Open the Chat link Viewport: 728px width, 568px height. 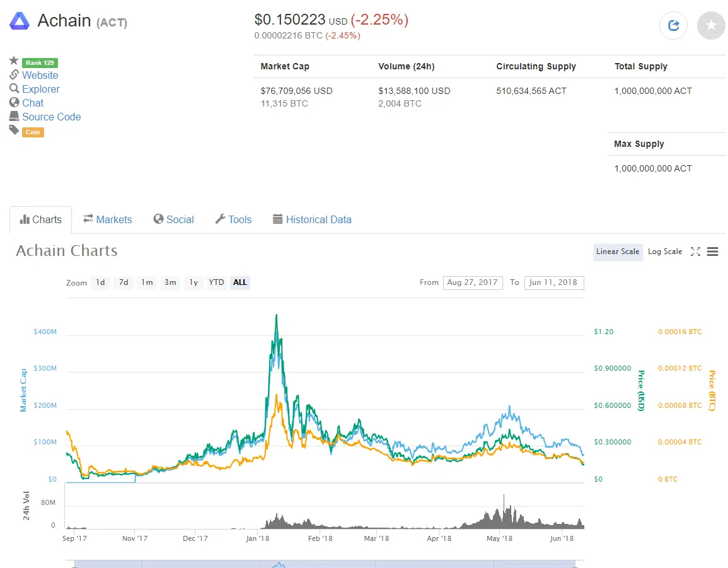coord(33,103)
